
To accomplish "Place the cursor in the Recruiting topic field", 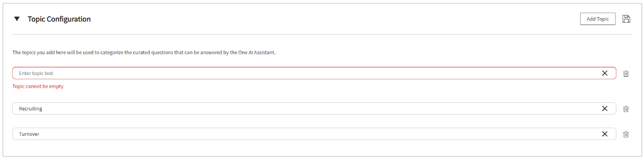I will click(314, 108).
